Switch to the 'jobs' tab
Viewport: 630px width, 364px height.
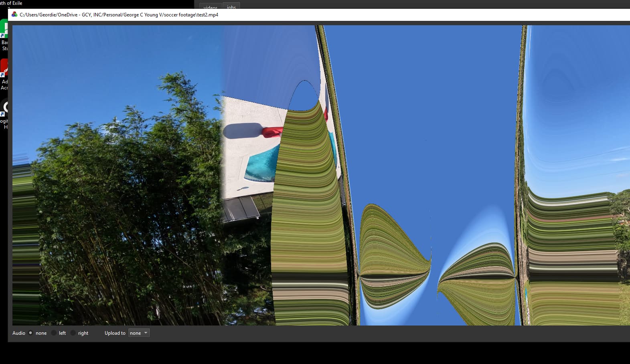pyautogui.click(x=231, y=7)
